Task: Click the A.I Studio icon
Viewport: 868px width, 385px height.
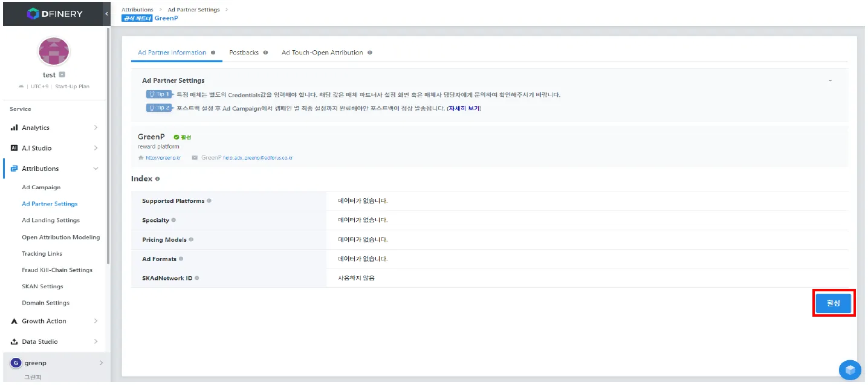Action: point(15,148)
